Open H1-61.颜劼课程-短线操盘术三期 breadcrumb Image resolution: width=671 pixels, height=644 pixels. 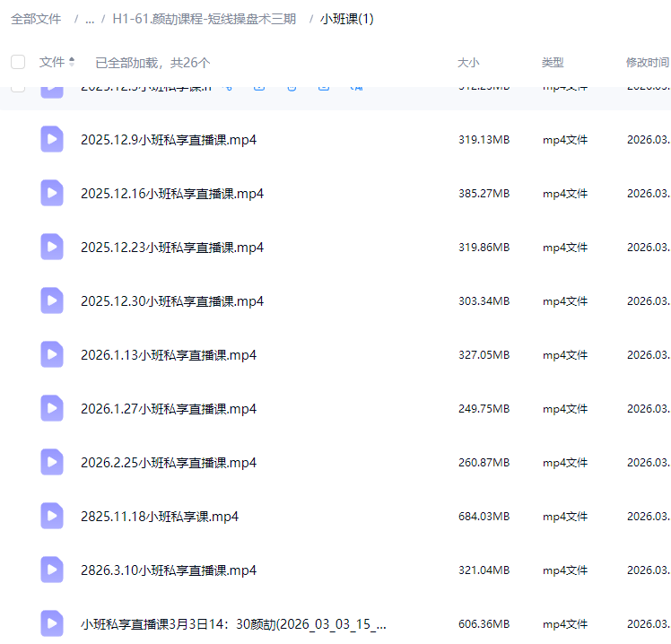(205, 19)
